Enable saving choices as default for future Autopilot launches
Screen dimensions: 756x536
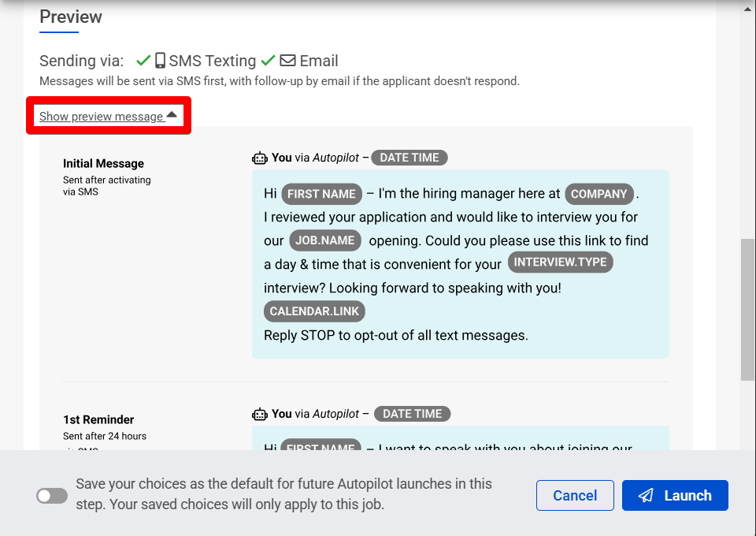51,495
